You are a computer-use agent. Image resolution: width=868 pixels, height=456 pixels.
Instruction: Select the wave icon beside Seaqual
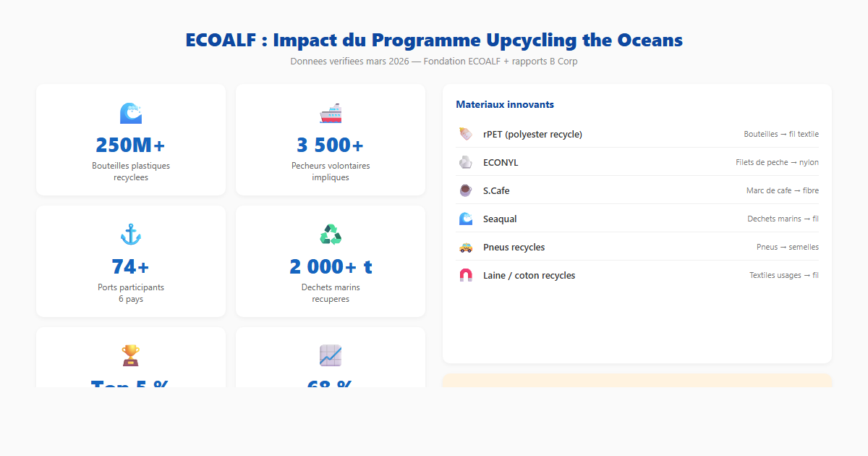(466, 218)
